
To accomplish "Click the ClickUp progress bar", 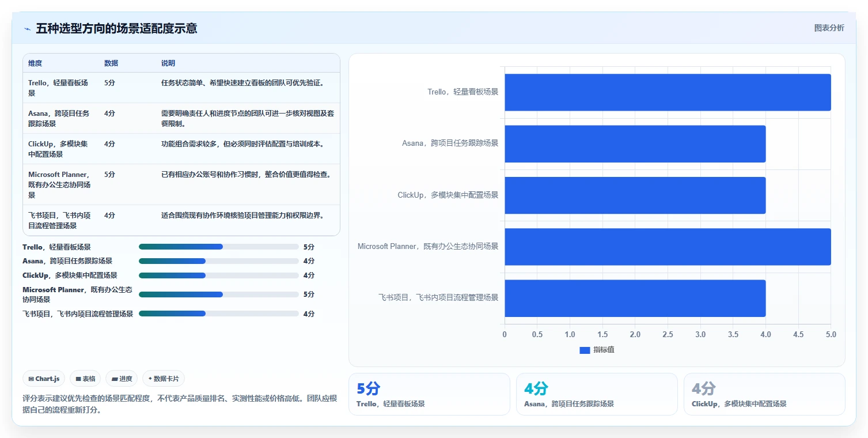I will pos(219,275).
